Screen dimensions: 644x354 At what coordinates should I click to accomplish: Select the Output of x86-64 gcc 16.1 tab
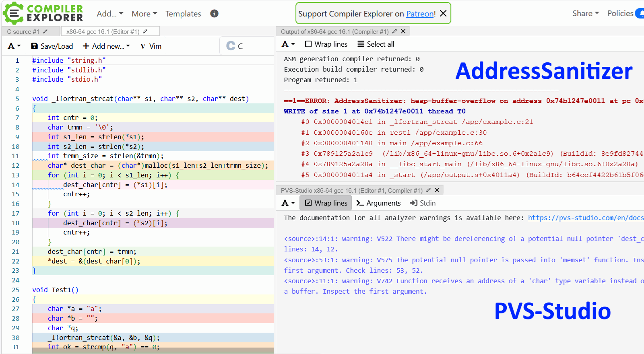click(334, 31)
